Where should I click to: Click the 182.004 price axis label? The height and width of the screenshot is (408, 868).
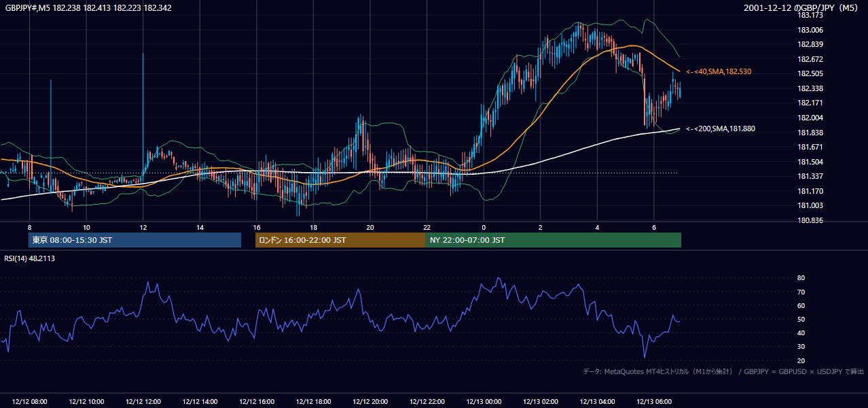[x=810, y=118]
